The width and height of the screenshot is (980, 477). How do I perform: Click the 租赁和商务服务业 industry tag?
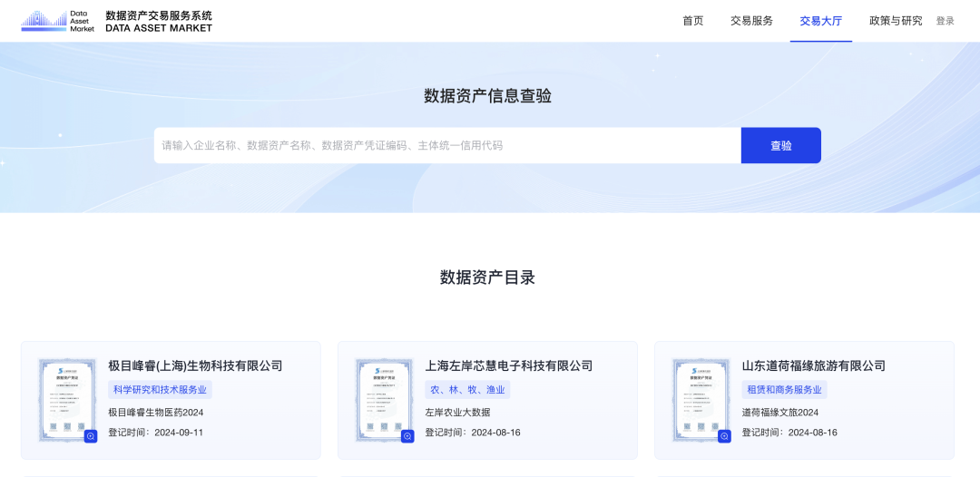(x=784, y=390)
